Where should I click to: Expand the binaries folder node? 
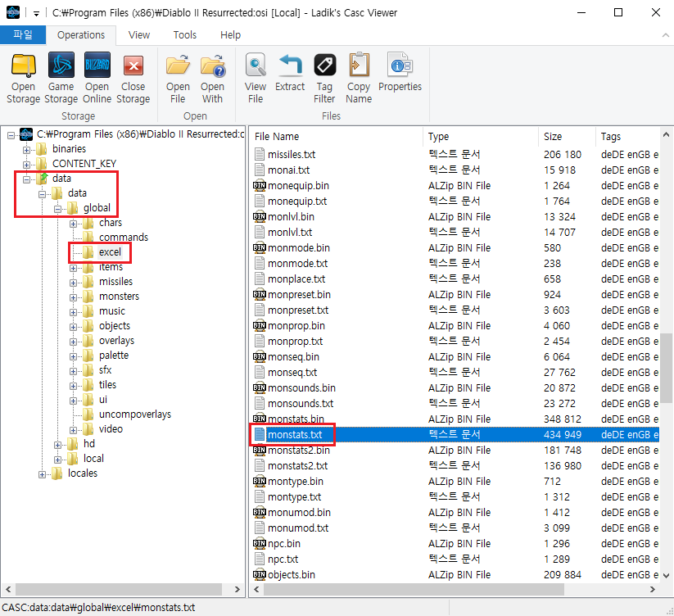pos(27,150)
